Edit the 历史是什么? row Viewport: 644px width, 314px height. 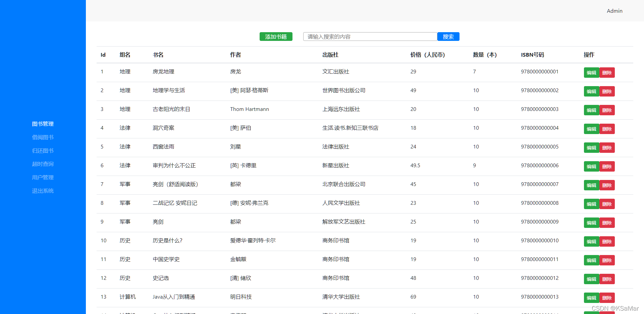pyautogui.click(x=591, y=241)
